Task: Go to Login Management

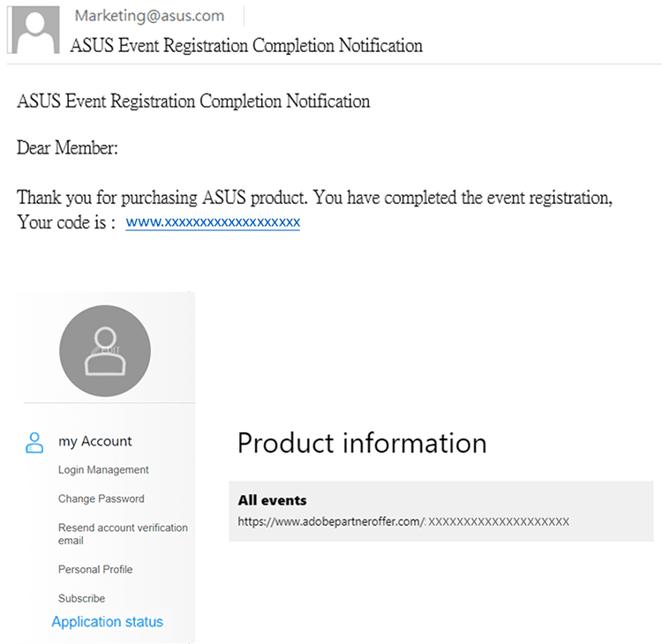Action: [103, 469]
